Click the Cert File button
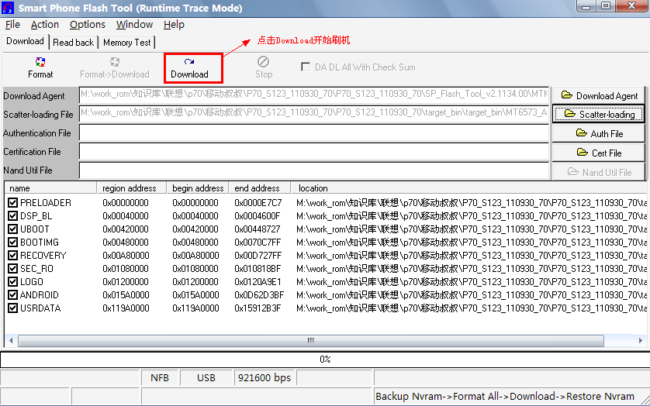The image size is (650, 406). (599, 153)
